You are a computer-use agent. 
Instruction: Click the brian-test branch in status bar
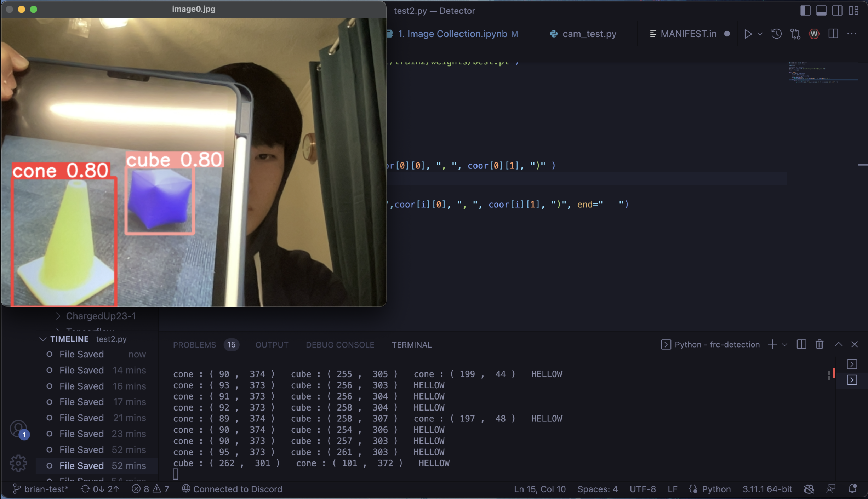coord(41,489)
